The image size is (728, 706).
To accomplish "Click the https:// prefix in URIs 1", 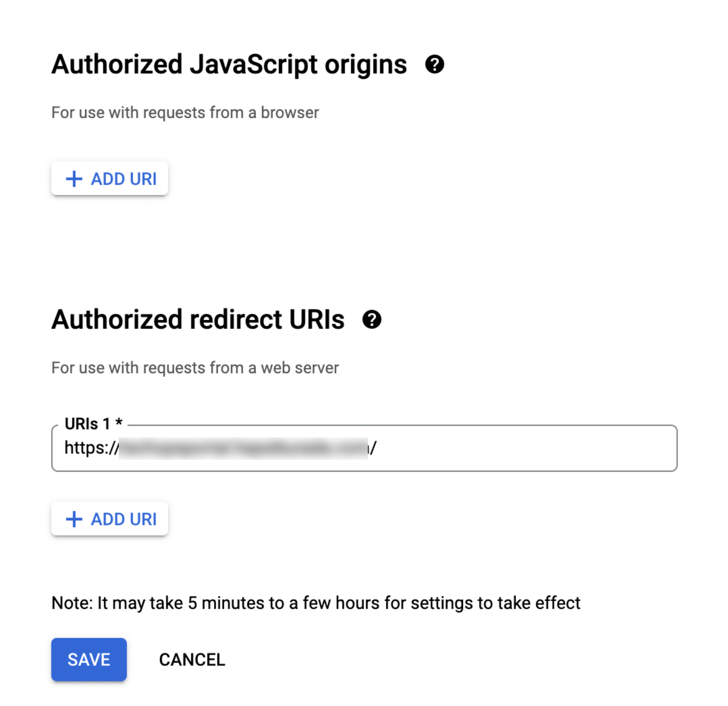I will click(x=91, y=448).
